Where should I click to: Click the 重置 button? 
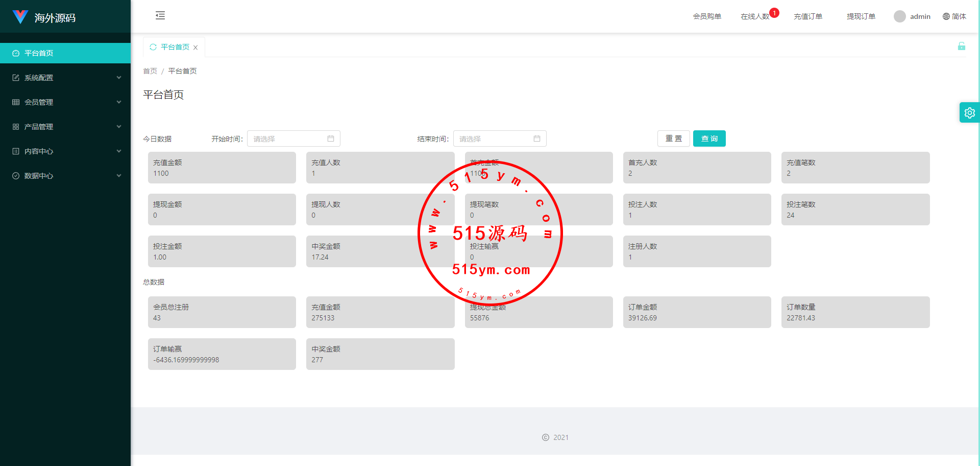[x=673, y=138]
